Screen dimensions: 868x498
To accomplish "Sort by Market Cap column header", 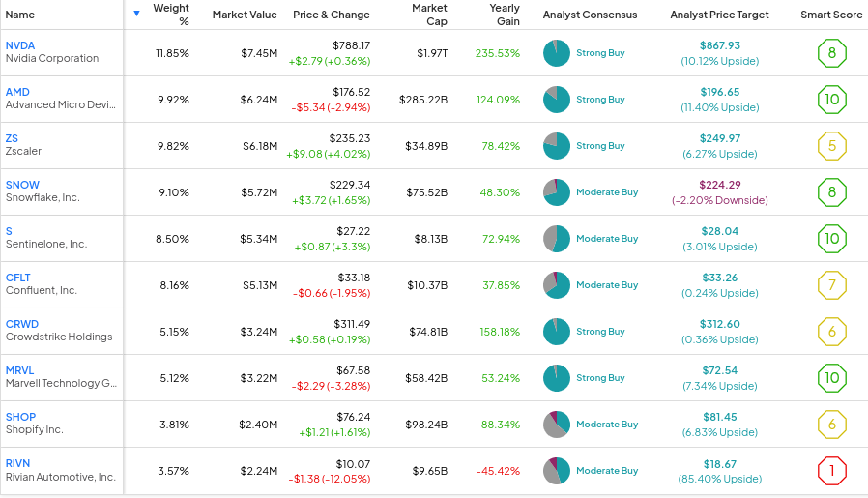I will (429, 15).
